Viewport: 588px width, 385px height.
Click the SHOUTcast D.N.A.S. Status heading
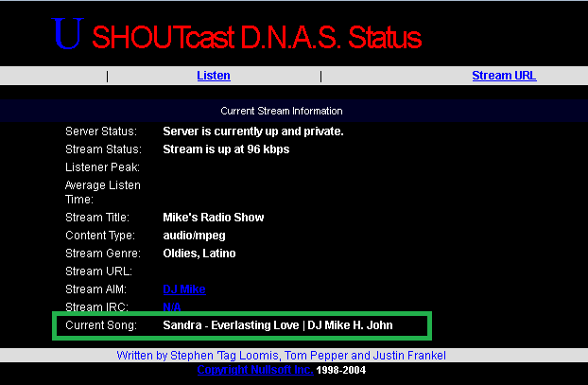[257, 38]
